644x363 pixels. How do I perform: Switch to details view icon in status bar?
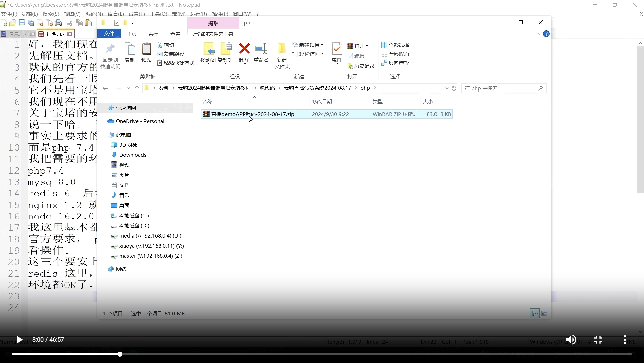pyautogui.click(x=535, y=314)
